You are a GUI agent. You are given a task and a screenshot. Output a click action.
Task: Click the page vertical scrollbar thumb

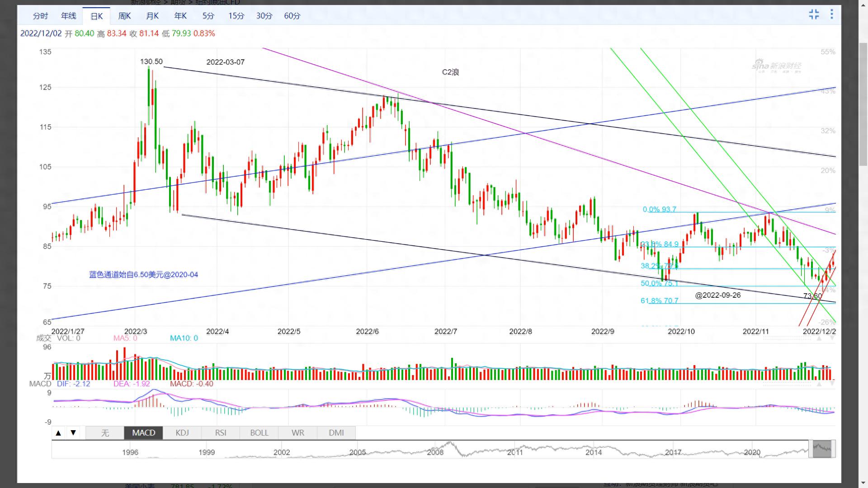[x=863, y=104]
